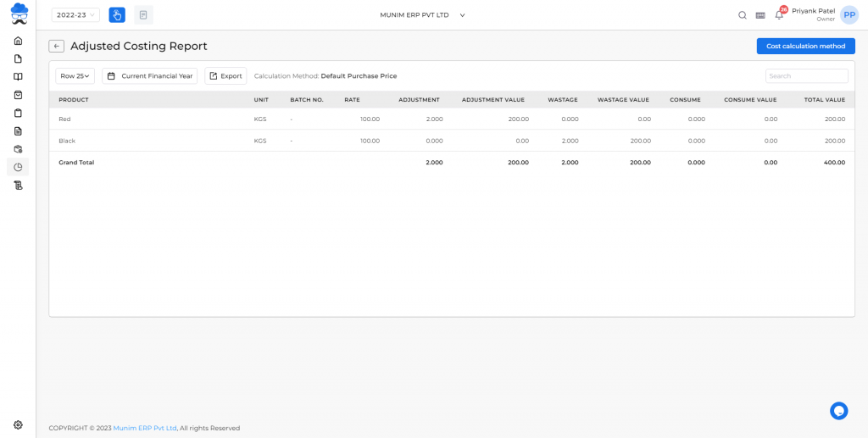This screenshot has width=868, height=438.
Task: Click the UNIT column header
Action: pyautogui.click(x=261, y=100)
